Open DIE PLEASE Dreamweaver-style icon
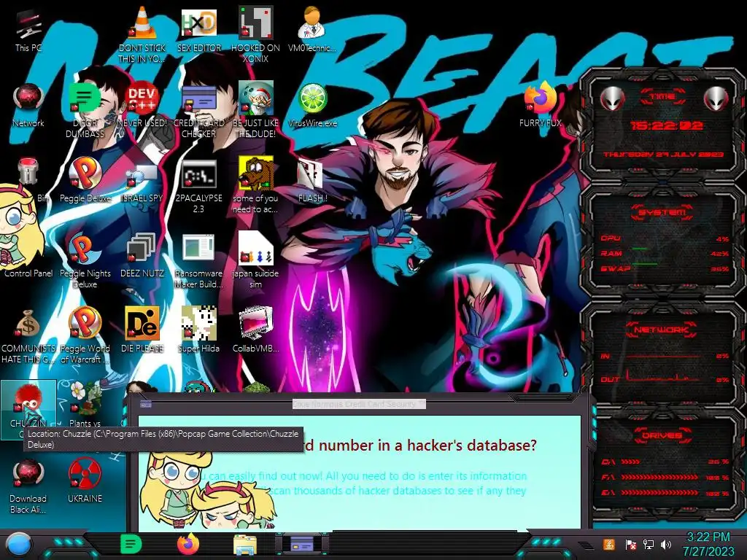Image resolution: width=747 pixels, height=560 pixels. [142, 330]
